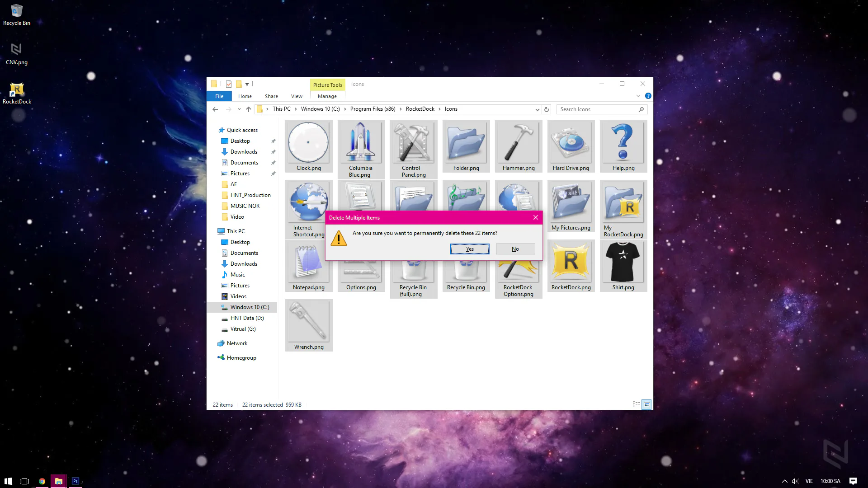This screenshot has width=868, height=488.
Task: Go up one folder level
Action: pyautogui.click(x=249, y=109)
